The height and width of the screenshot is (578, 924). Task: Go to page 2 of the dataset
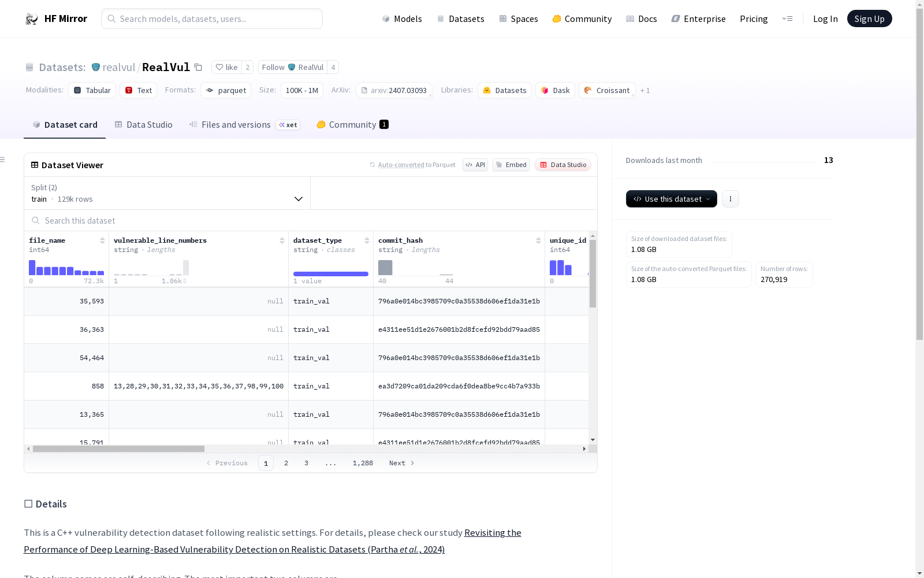pos(286,463)
